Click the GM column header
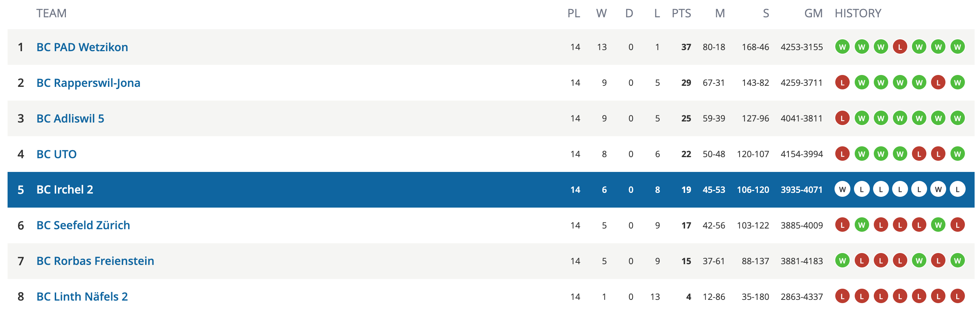The image size is (980, 315). [x=813, y=13]
